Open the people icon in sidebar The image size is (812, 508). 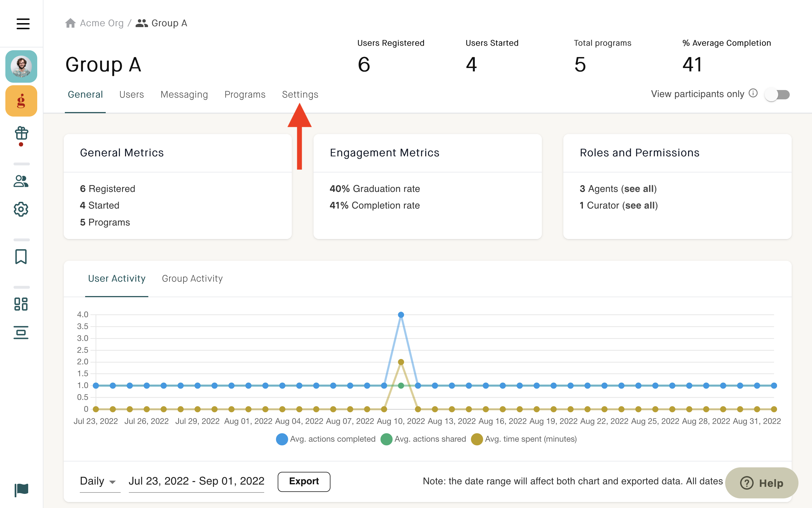pos(21,181)
